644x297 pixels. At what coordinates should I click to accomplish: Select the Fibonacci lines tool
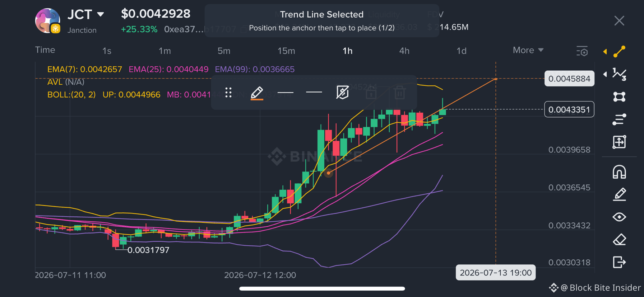pos(620,119)
